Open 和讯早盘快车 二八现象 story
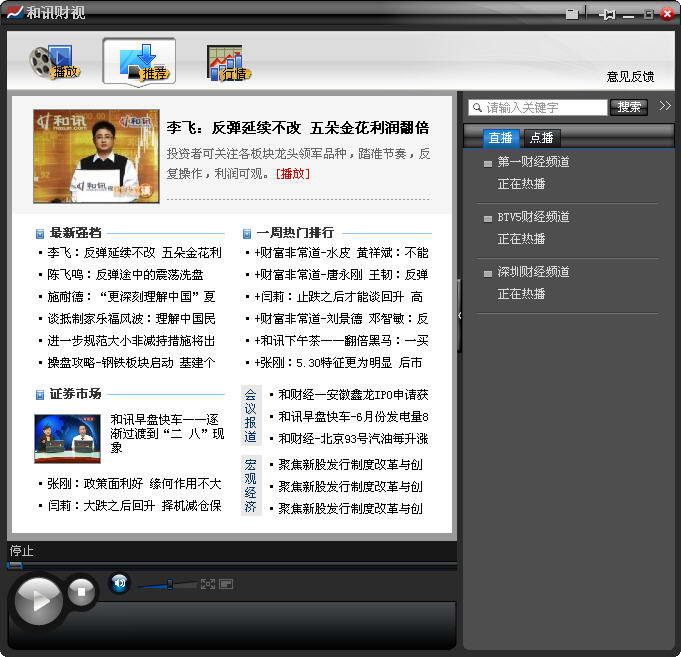 (167, 433)
